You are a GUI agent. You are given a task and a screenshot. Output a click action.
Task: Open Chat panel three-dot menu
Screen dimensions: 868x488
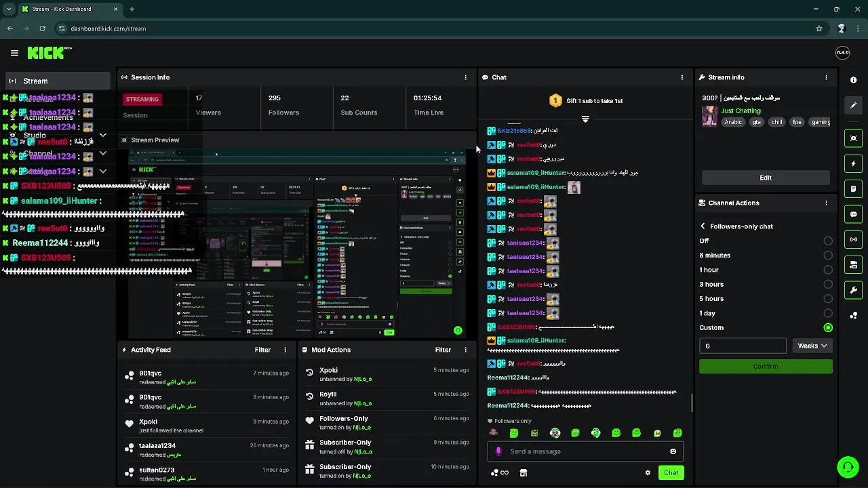(682, 77)
